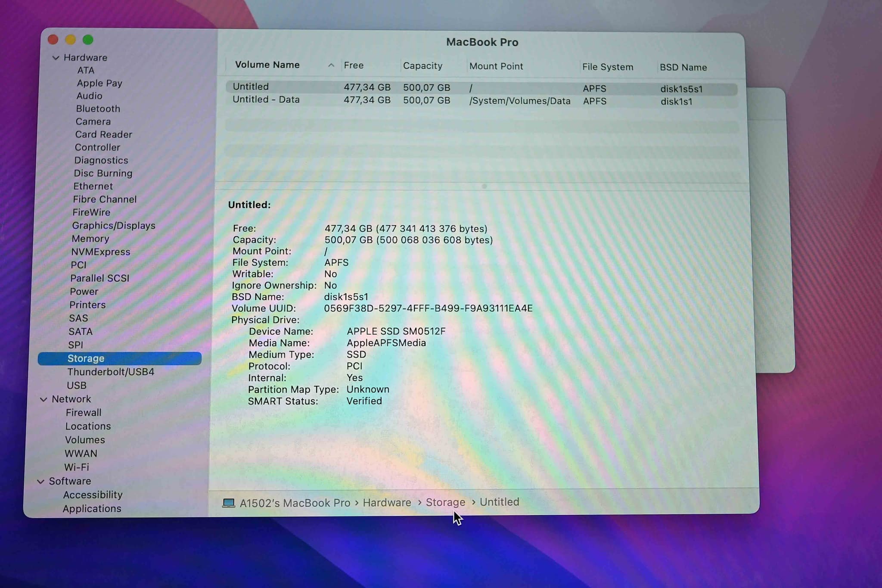
Task: Open Wi-Fi information
Action: click(77, 467)
